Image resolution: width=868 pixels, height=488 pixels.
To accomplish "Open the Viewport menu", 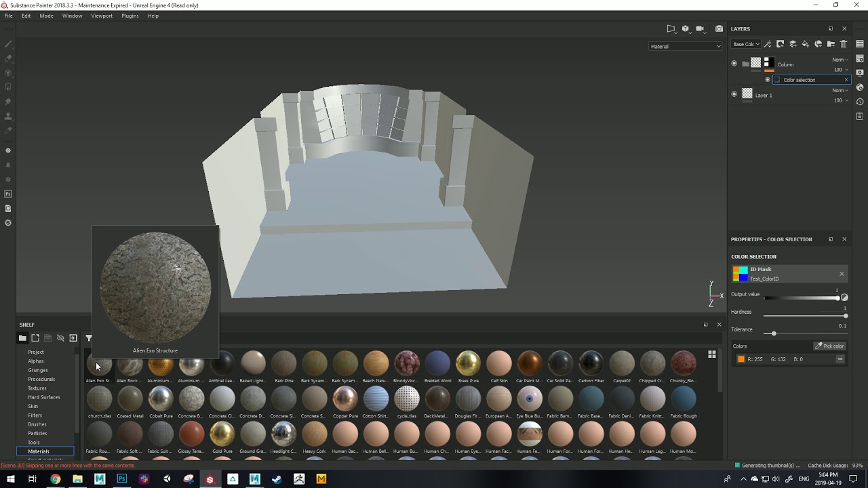I will click(x=102, y=16).
